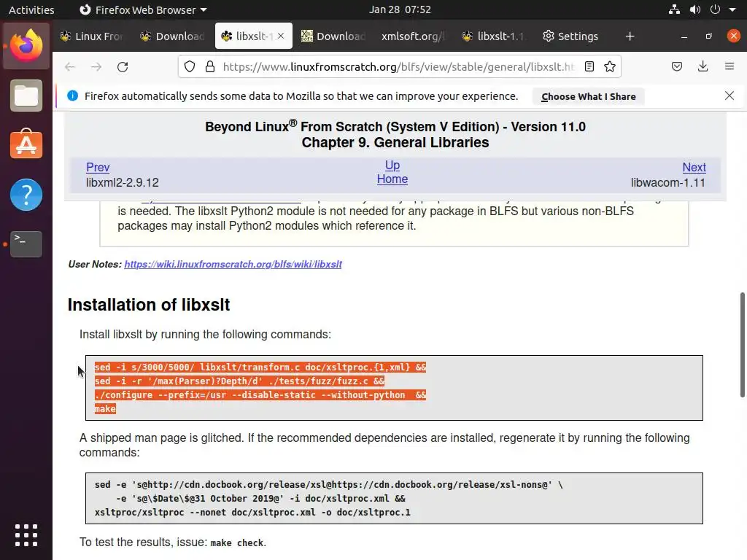The image size is (747, 560).
Task: Click the browser back arrow
Action: (x=70, y=66)
